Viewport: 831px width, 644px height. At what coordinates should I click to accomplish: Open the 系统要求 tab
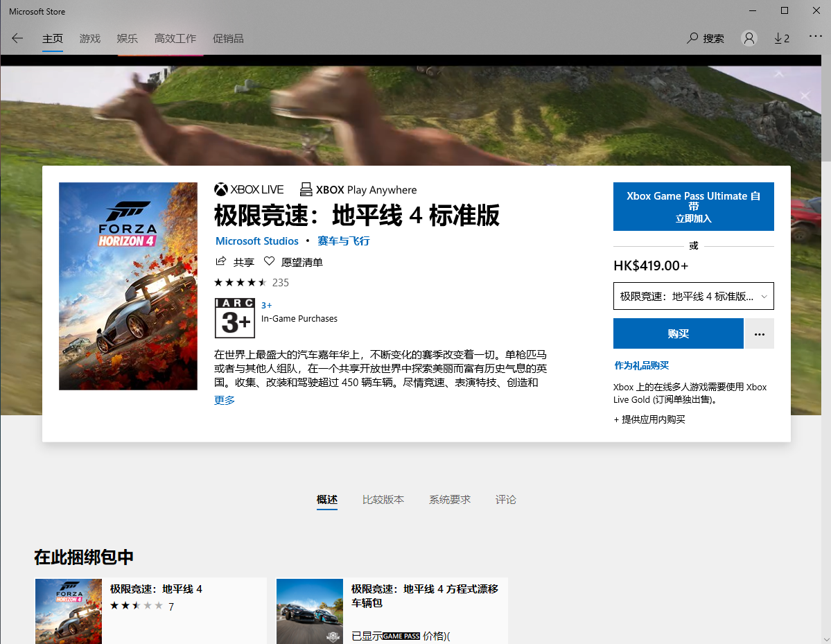pyautogui.click(x=449, y=499)
